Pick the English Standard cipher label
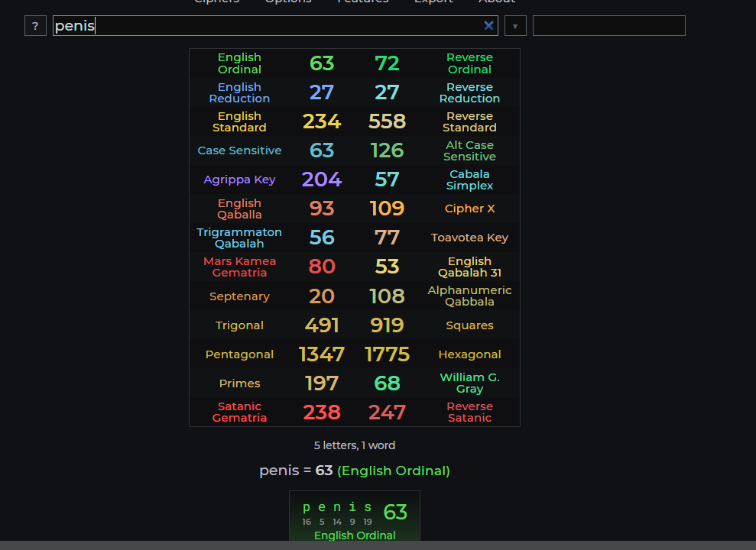Viewport: 756px width, 550px height. [x=239, y=121]
